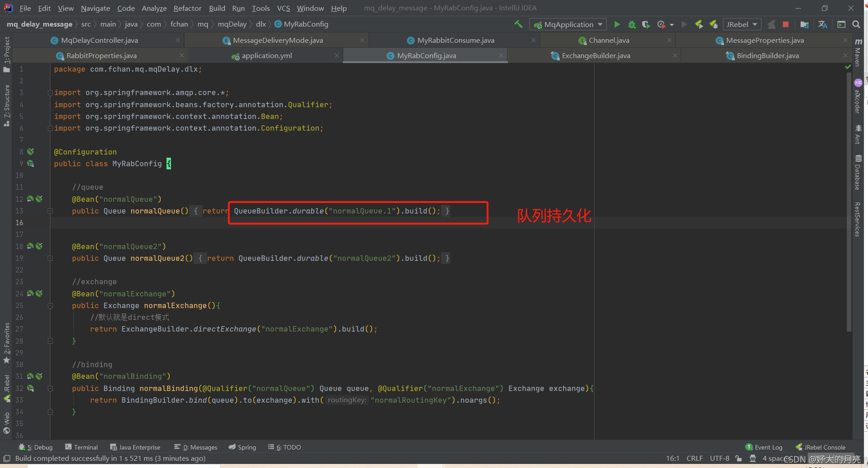
Task: Click the CRLF line separator in status bar
Action: coord(694,459)
